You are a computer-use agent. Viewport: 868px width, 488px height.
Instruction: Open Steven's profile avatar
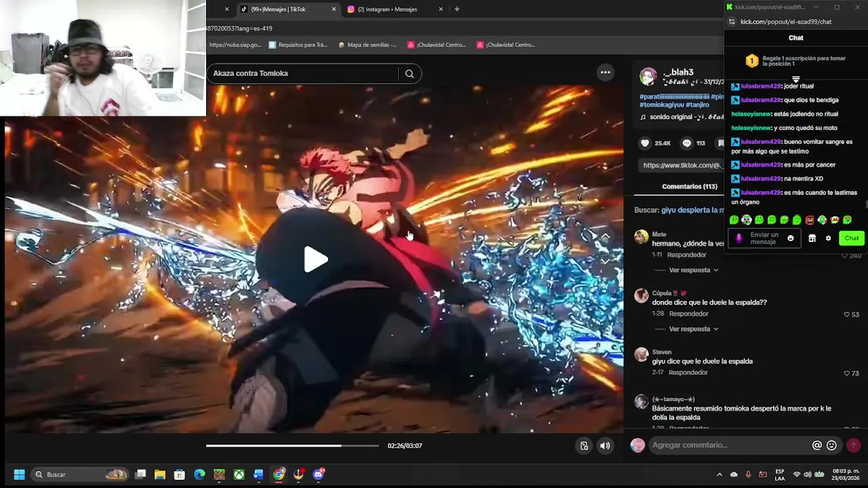pos(642,355)
